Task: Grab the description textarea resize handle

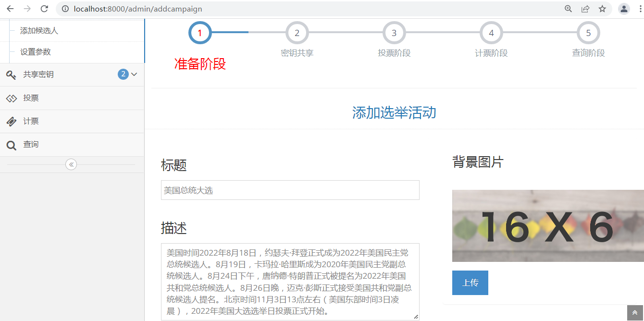Action: tap(416, 317)
